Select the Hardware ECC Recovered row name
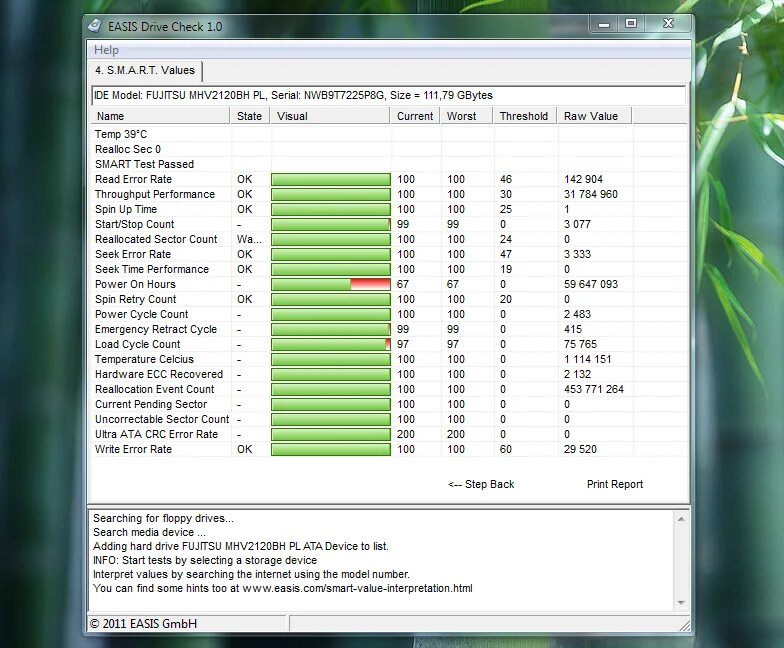Viewport: 784px width, 648px height. tap(159, 374)
